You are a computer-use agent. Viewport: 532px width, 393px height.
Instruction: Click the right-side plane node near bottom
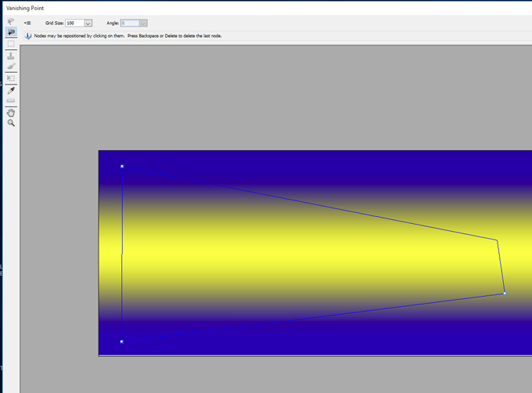[x=505, y=293]
